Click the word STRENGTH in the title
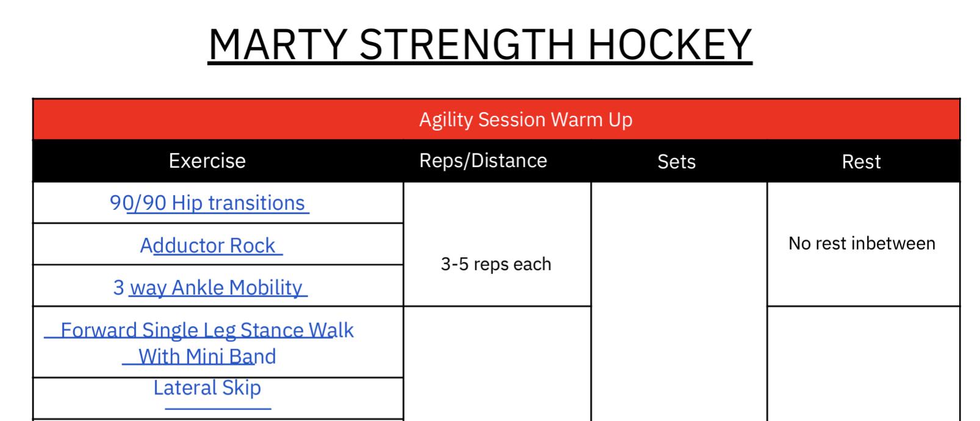 point(467,45)
